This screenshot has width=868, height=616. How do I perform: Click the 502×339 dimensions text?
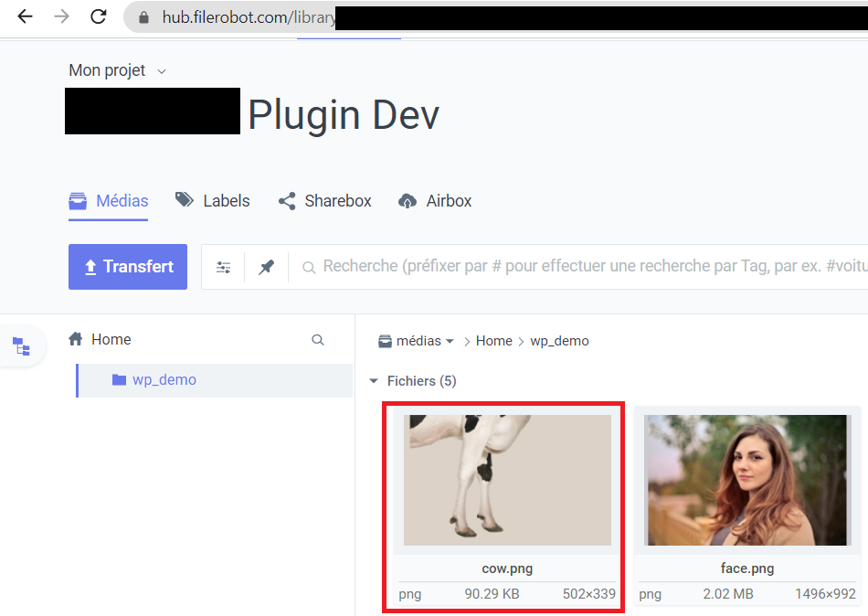589,594
